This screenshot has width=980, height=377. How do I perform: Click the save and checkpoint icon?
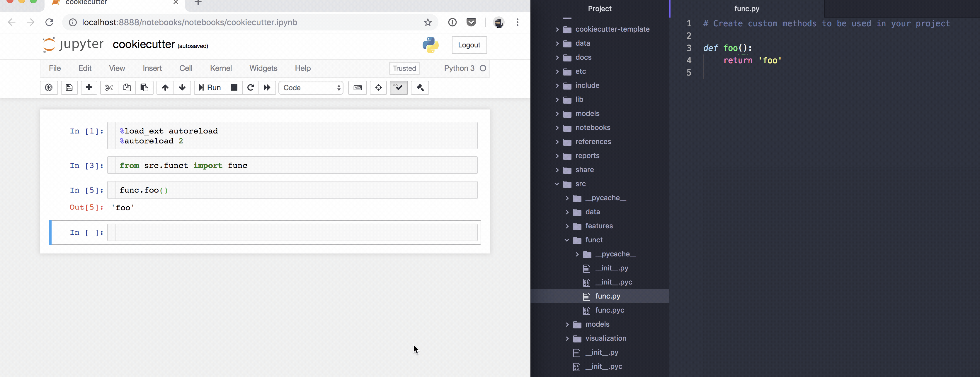[x=69, y=88]
